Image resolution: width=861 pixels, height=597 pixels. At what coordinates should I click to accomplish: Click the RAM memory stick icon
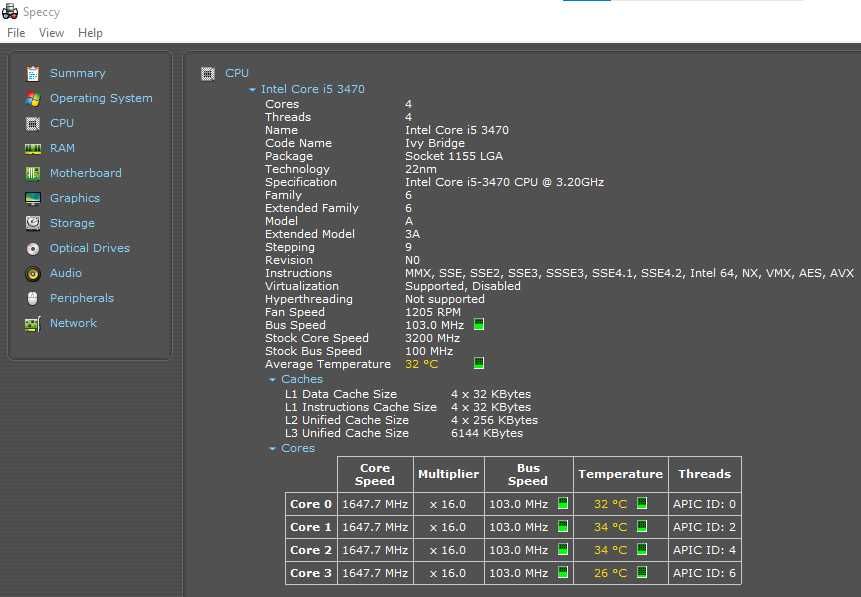[x=33, y=148]
